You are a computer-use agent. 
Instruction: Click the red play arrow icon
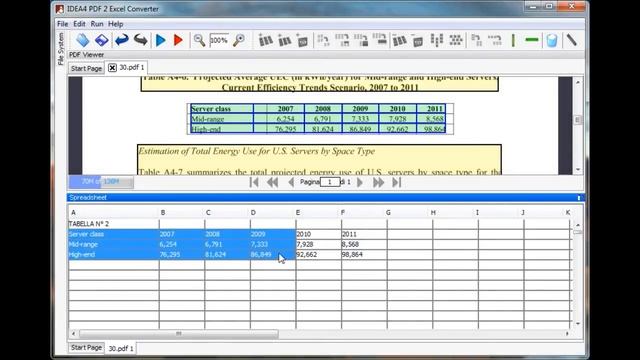[178, 40]
